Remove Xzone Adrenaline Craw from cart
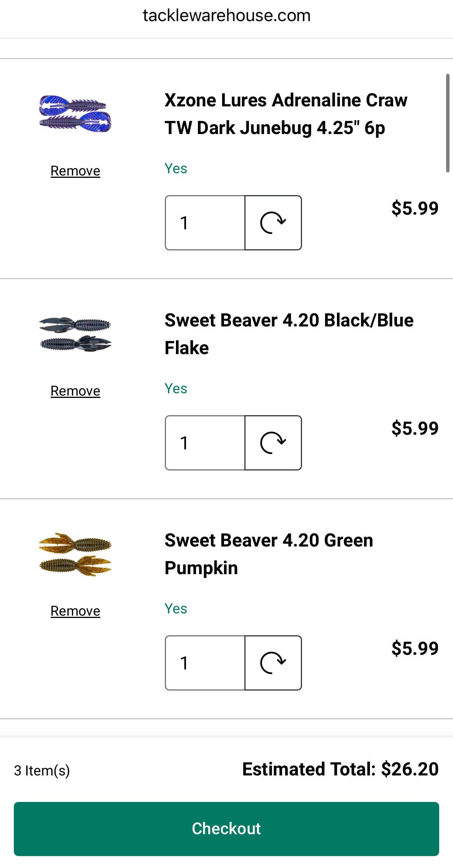 tap(75, 171)
